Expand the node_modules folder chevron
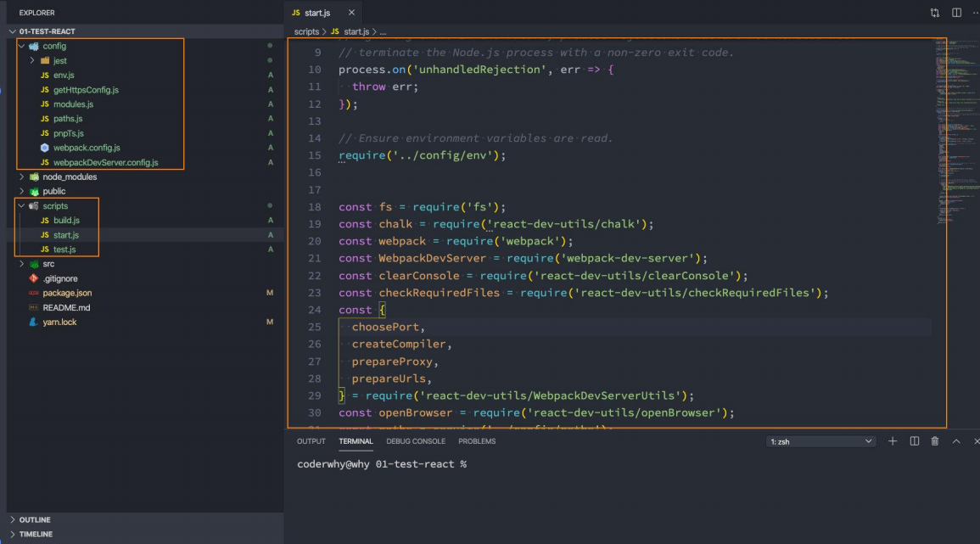980x544 pixels. click(22, 177)
